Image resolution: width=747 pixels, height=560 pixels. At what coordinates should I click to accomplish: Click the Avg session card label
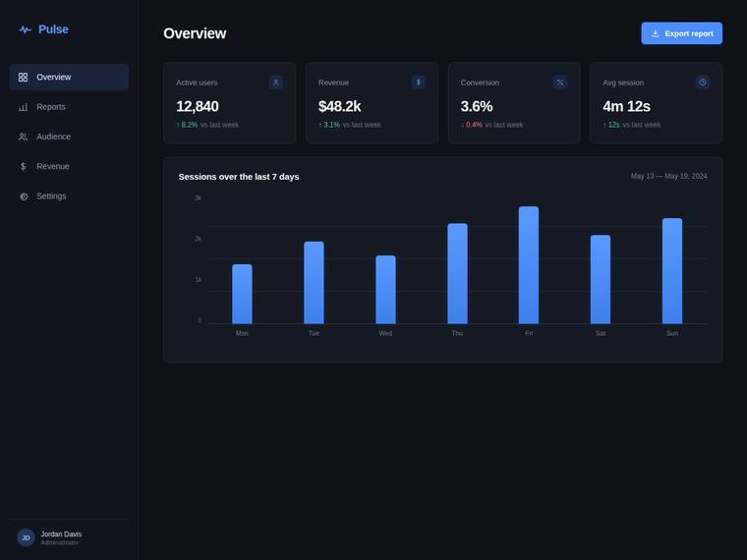click(x=623, y=83)
